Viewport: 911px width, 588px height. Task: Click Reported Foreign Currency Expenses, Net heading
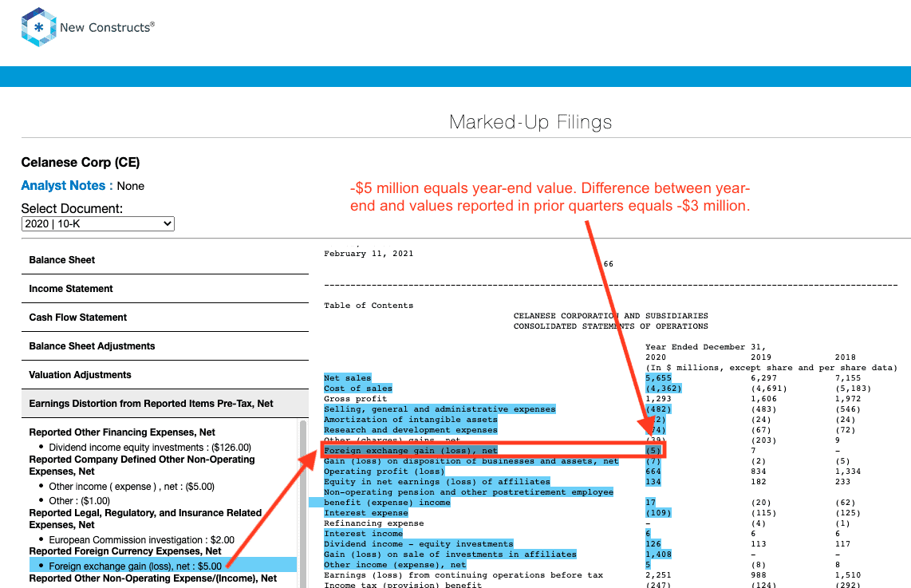pyautogui.click(x=125, y=551)
